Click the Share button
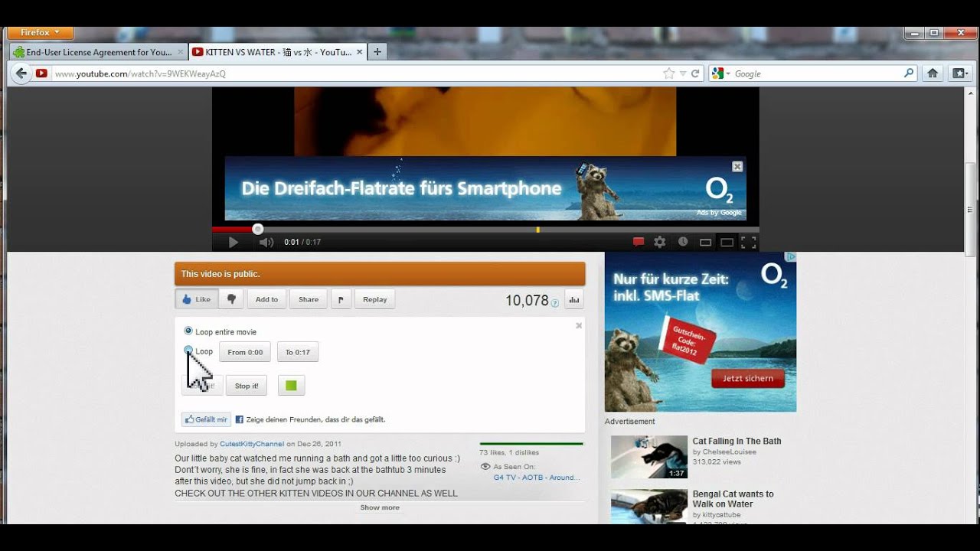Viewport: 980px width, 551px height. pyautogui.click(x=309, y=299)
